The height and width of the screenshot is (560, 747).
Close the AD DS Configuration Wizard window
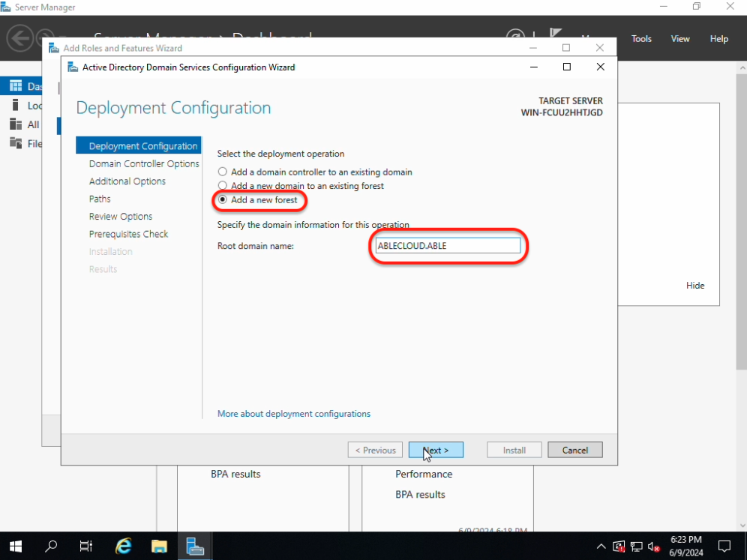pyautogui.click(x=600, y=67)
